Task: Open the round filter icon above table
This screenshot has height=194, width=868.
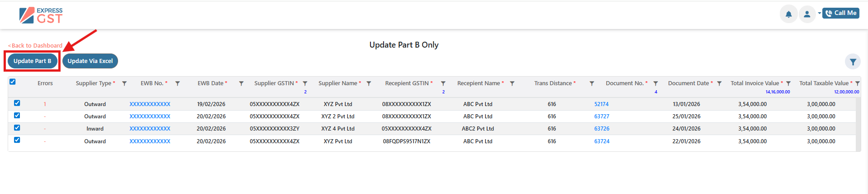Action: [x=853, y=62]
